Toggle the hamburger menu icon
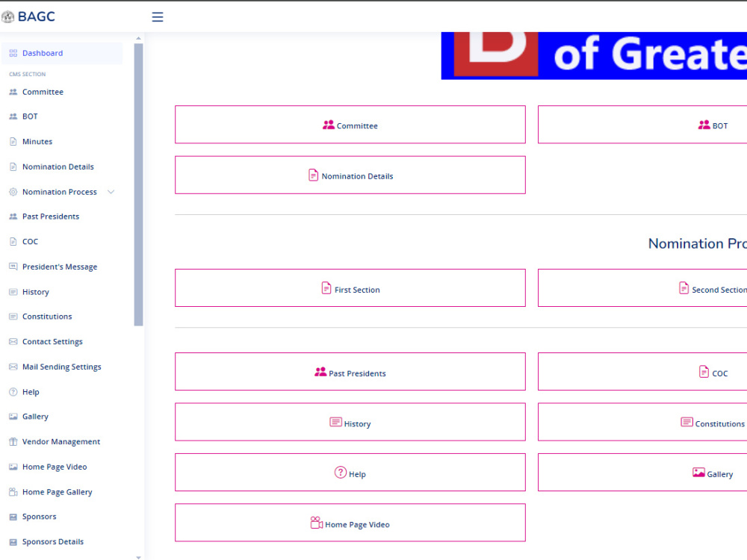The width and height of the screenshot is (747, 560). (157, 17)
